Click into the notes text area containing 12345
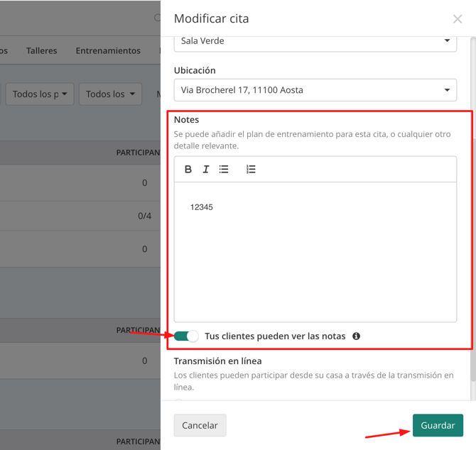476x450 pixels. 315,252
